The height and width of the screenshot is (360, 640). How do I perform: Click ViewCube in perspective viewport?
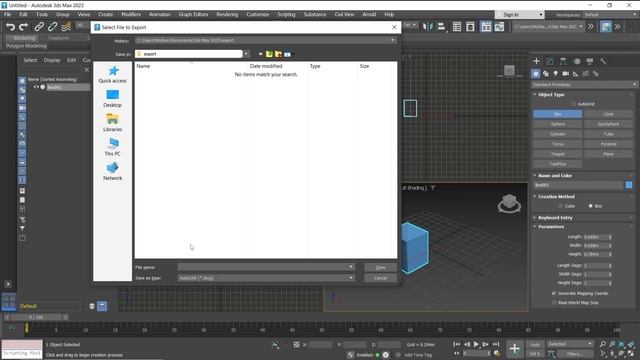click(509, 203)
